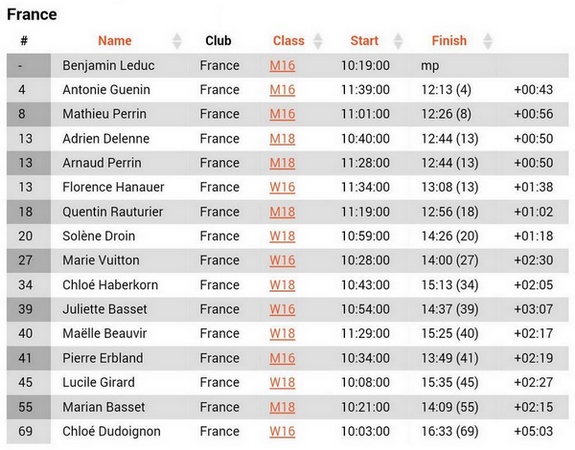
Task: Open W16 class link for Marie Vuitton
Action: click(282, 260)
